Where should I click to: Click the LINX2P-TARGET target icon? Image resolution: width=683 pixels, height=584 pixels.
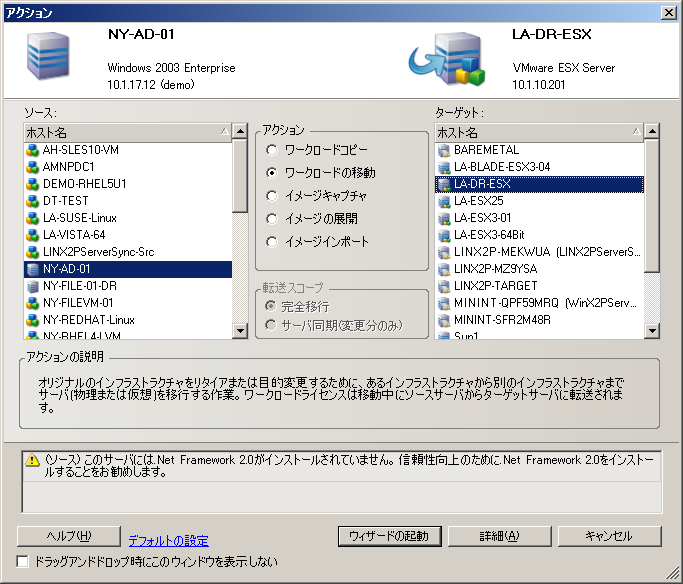(x=443, y=286)
